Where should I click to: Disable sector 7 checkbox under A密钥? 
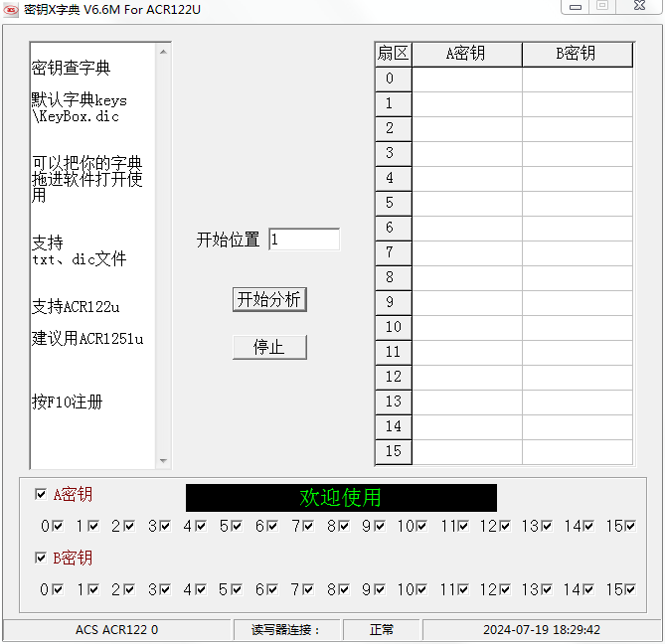click(308, 526)
